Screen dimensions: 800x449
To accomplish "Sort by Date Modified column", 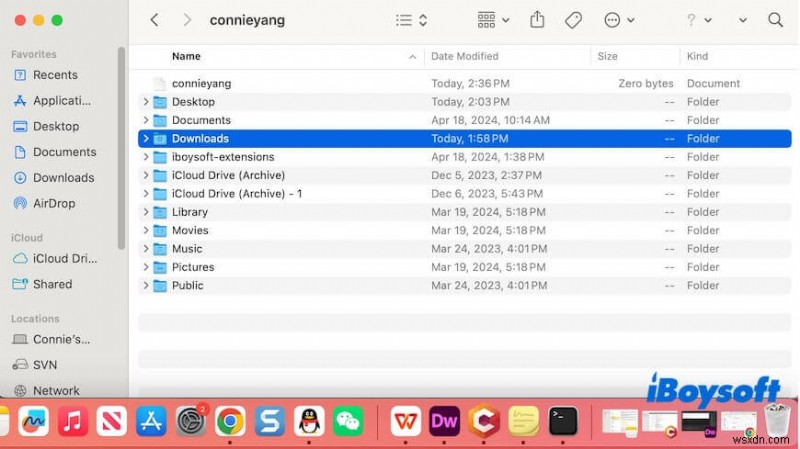I will point(464,56).
